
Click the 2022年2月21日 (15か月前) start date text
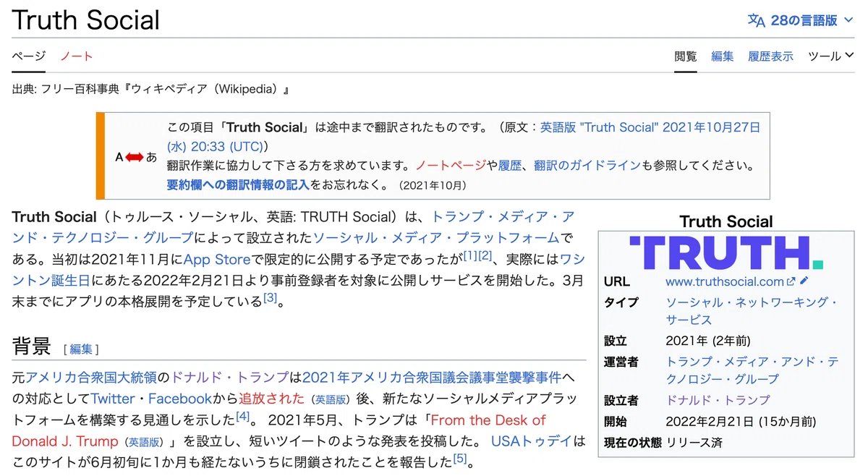[x=741, y=421]
